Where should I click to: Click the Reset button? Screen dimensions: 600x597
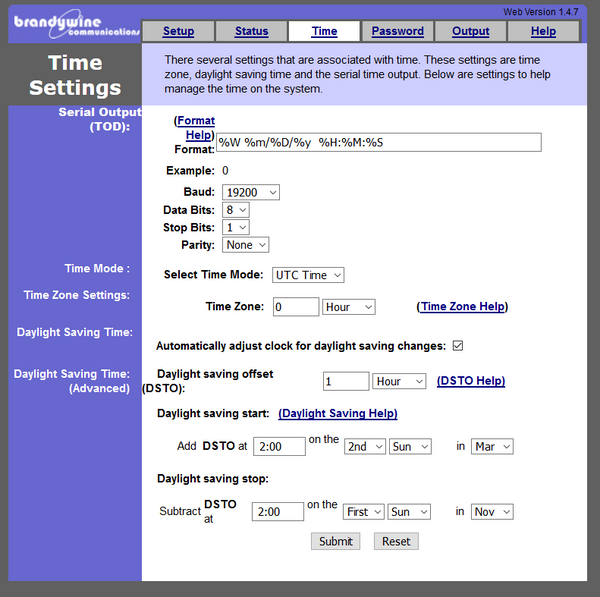pyautogui.click(x=396, y=542)
